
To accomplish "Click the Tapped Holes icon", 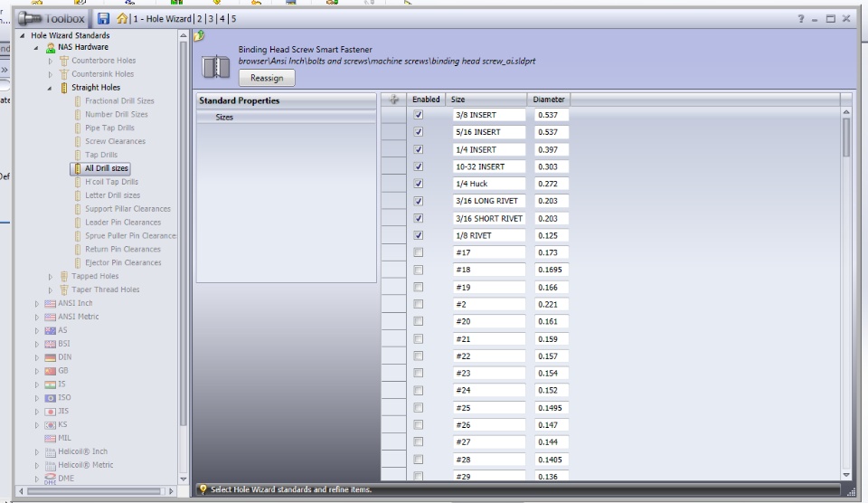I will (64, 277).
